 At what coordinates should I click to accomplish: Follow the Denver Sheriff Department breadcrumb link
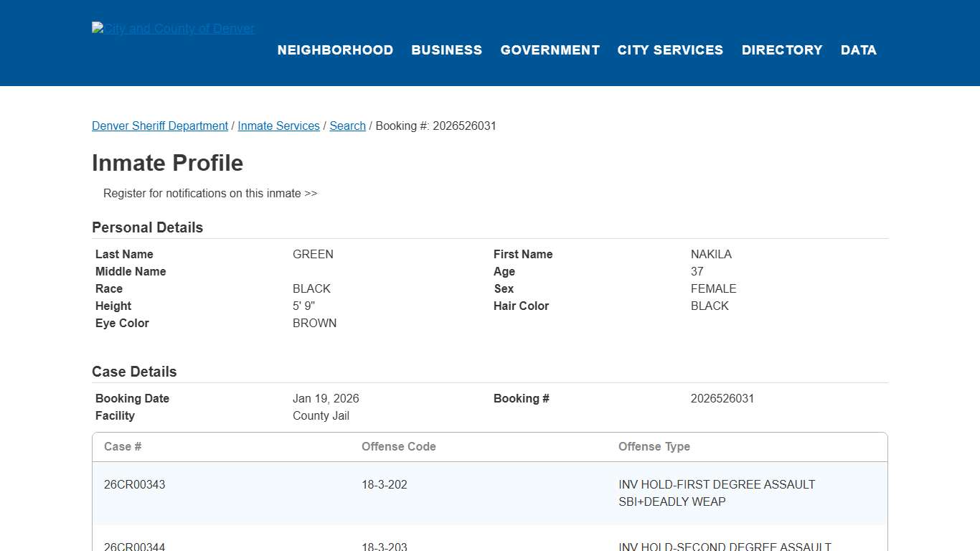pyautogui.click(x=159, y=126)
